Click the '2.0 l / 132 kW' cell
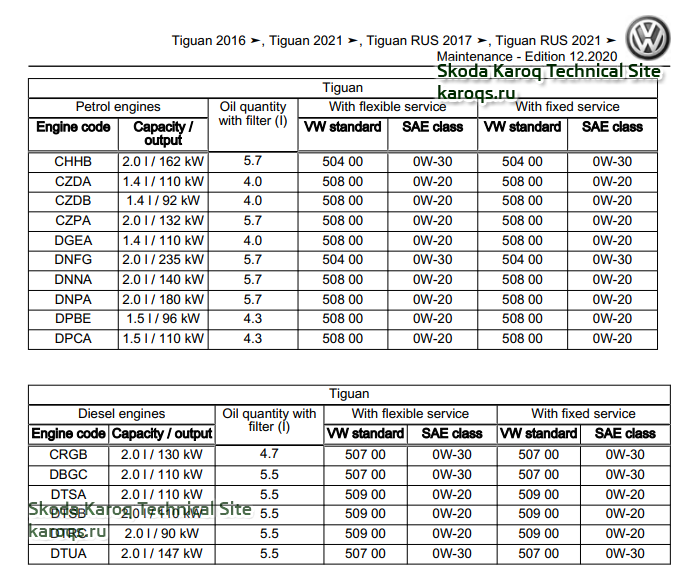The width and height of the screenshot is (690, 575). 163,220
